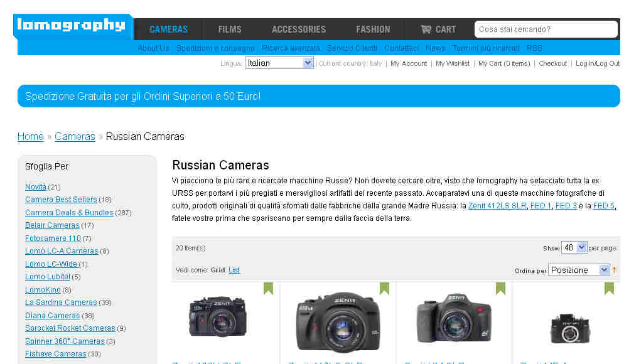Open Novità category
The width and height of the screenshot is (624, 364).
pyautogui.click(x=35, y=186)
